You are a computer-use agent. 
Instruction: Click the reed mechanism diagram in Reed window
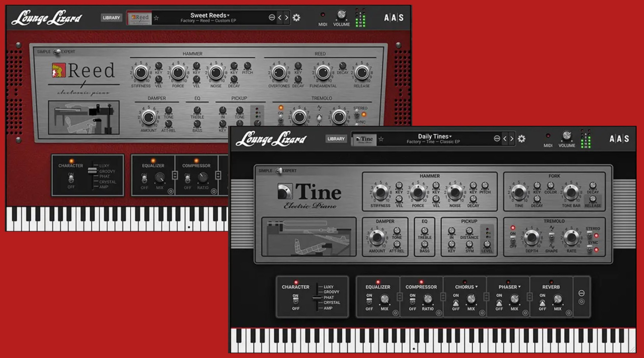pos(84,118)
